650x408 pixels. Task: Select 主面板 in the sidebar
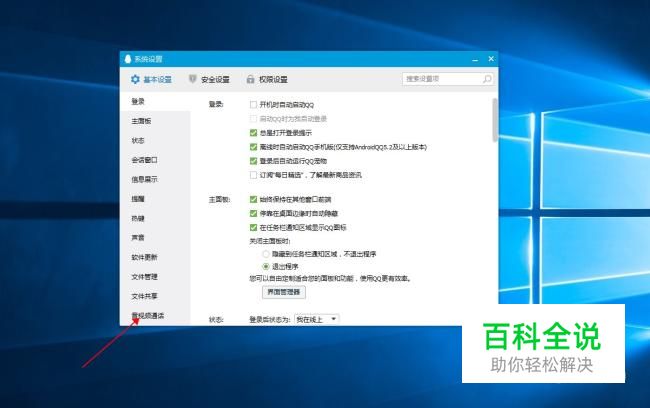point(141,121)
